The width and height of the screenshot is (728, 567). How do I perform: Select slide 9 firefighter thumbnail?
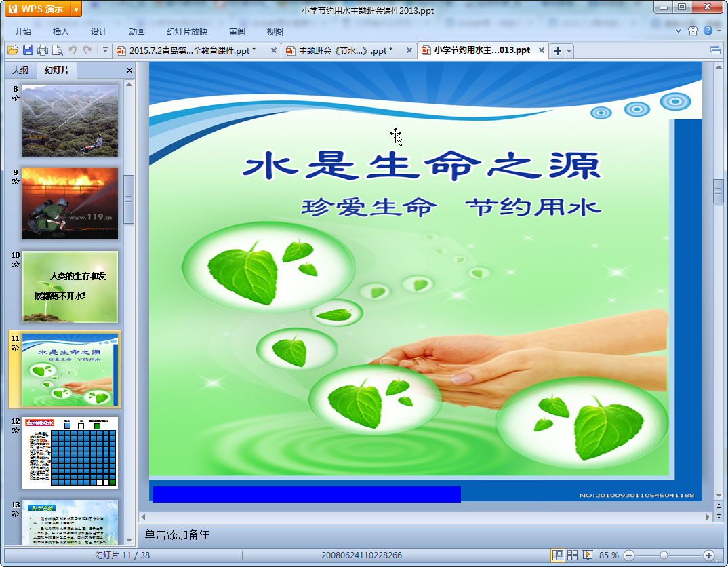point(70,203)
